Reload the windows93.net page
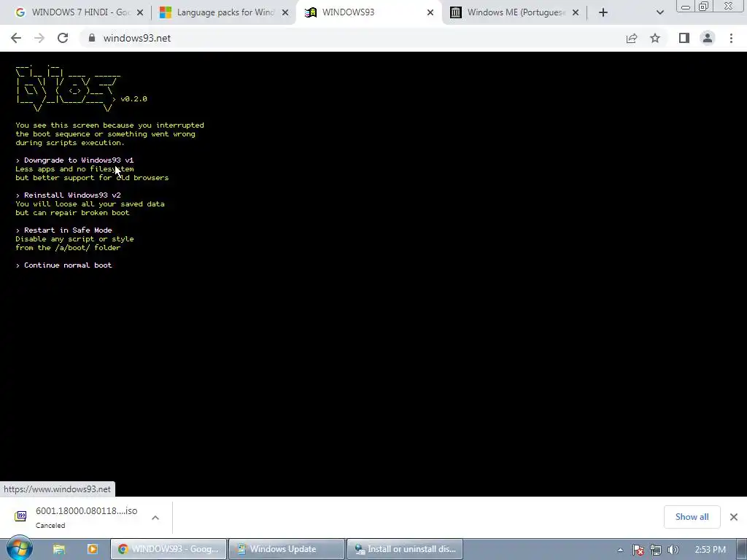 click(x=63, y=38)
